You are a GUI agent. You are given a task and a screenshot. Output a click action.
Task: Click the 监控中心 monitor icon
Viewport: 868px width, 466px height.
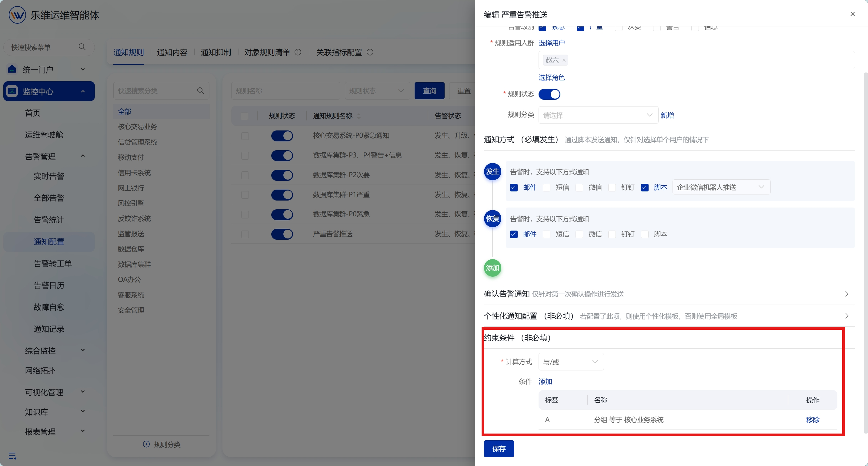12,91
